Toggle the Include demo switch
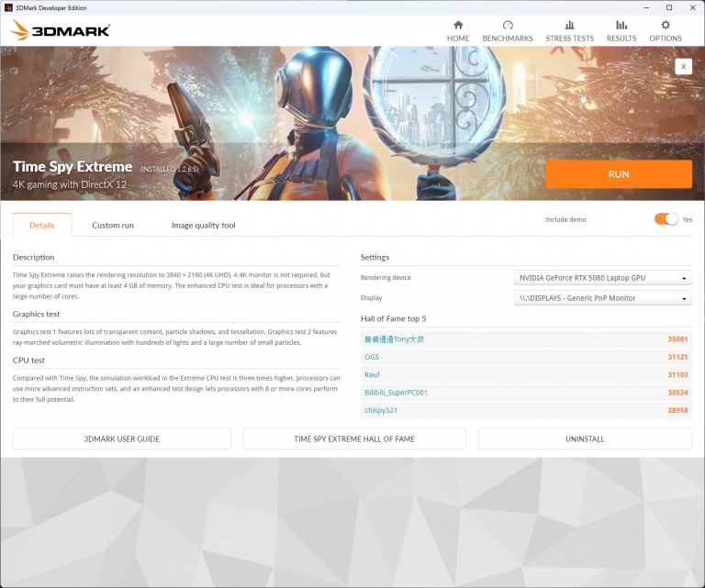705x588 pixels. click(x=666, y=219)
